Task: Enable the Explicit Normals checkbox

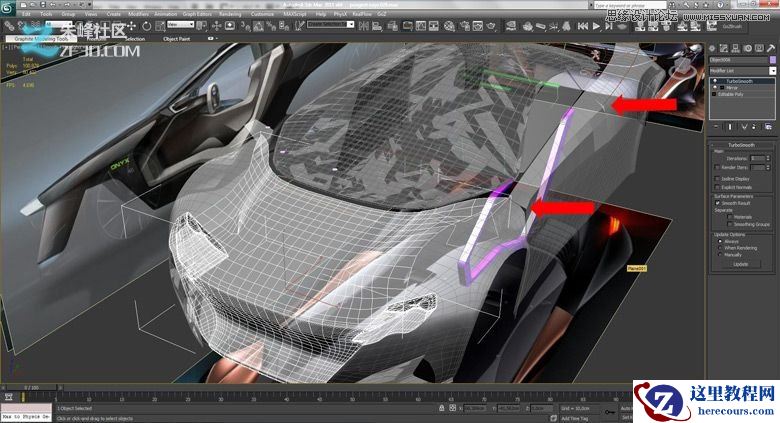Action: point(717,187)
